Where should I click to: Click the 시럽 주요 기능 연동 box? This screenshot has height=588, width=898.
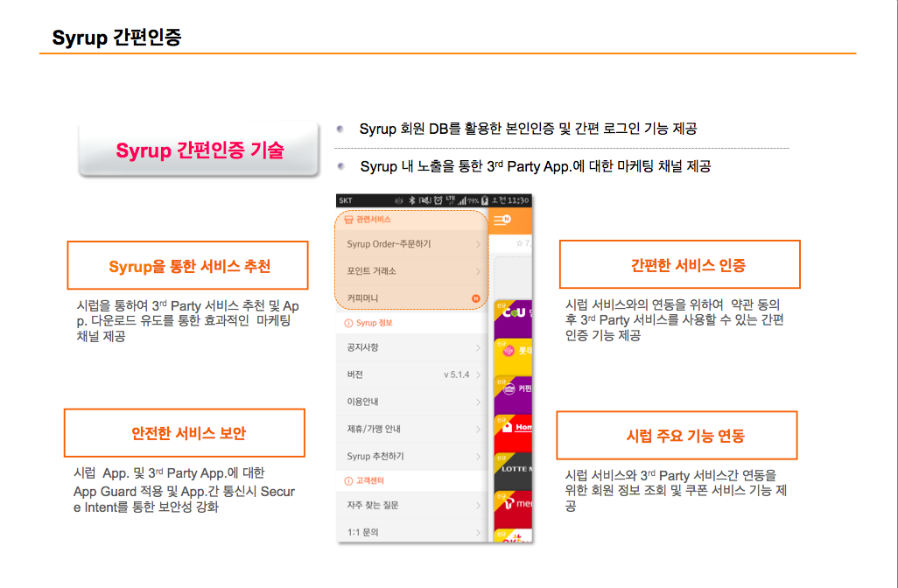[x=677, y=435]
